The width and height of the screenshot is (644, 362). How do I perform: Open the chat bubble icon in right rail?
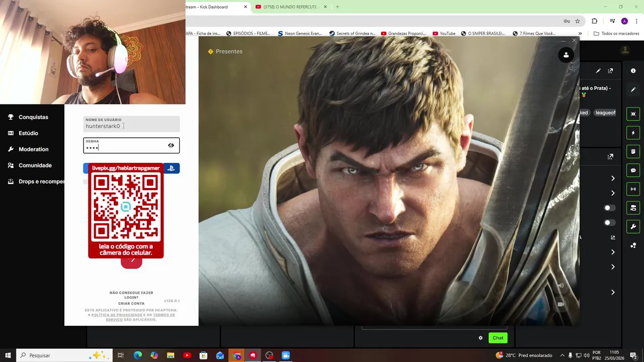click(x=633, y=170)
